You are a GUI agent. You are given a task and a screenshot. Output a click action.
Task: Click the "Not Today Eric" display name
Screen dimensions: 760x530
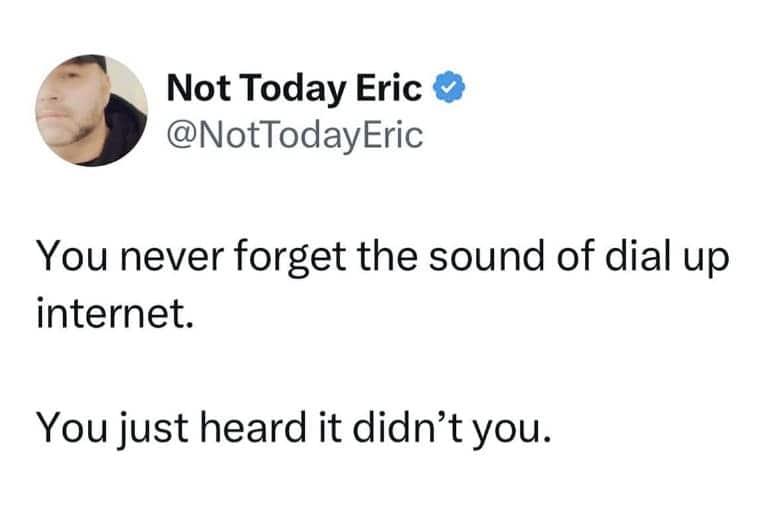click(x=294, y=89)
